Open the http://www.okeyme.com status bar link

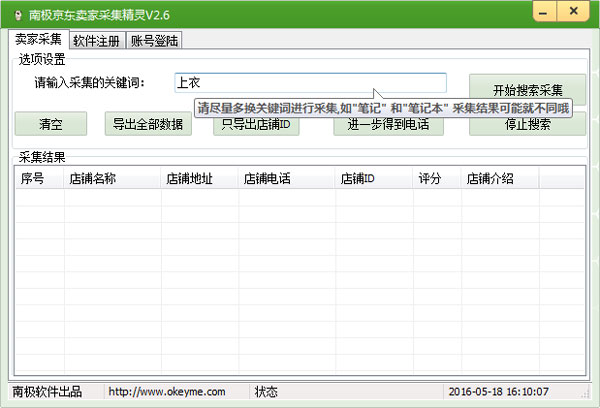[167, 391]
